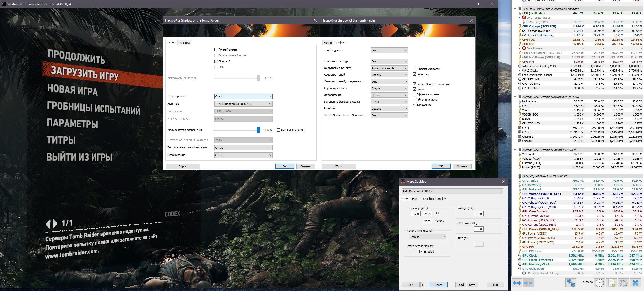Click HWiNFO expand columns arrows icon

[517, 283]
